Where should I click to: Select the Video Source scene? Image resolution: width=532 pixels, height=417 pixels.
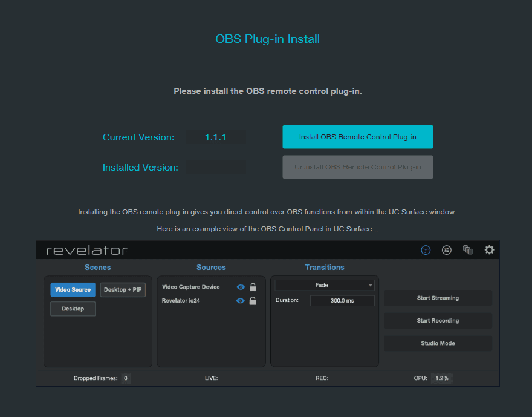(73, 290)
